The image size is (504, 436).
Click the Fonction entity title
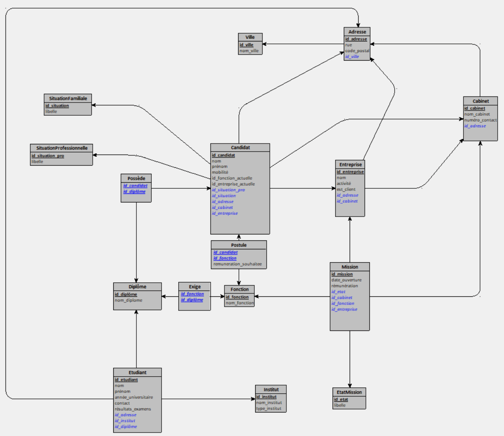(239, 290)
